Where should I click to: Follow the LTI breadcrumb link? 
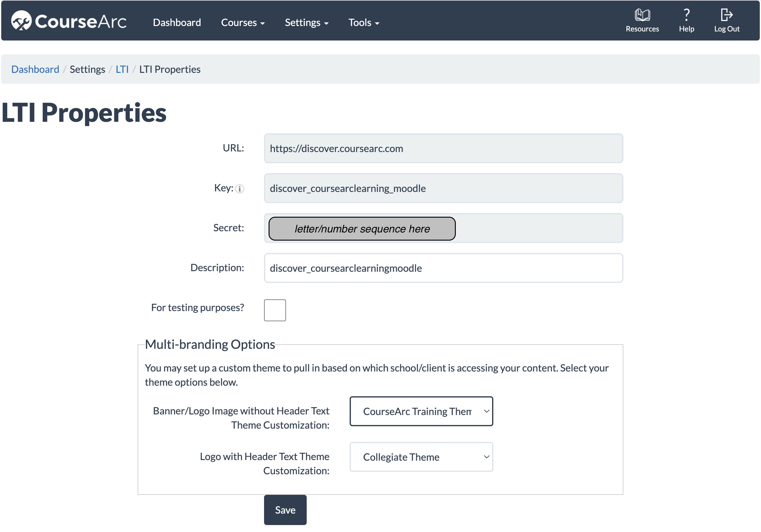point(122,69)
